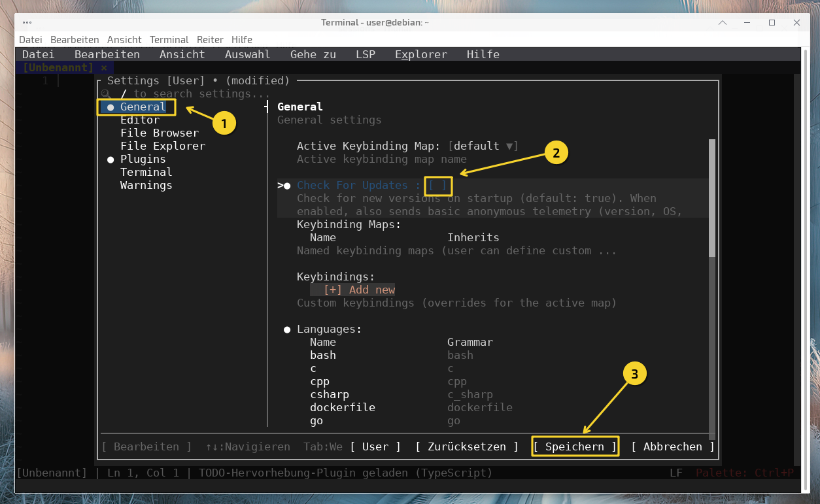This screenshot has height=504, width=820.
Task: Click the upward chevron icon in title bar
Action: click(723, 22)
